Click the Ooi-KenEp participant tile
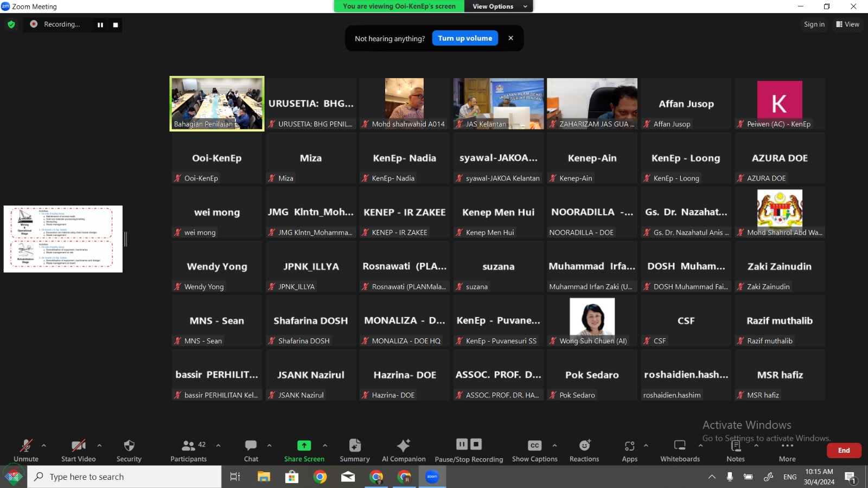The height and width of the screenshot is (488, 868). [217, 158]
